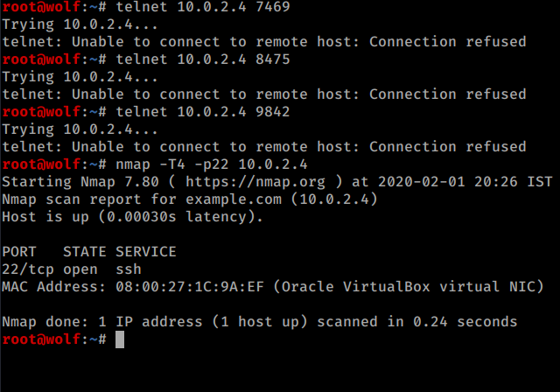
Task: Click the port number 7469 in the first telnet command
Action: coord(273,7)
